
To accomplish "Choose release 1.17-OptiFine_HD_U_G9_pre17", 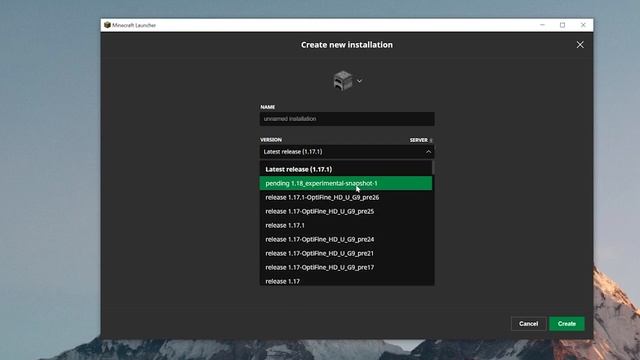I will coord(345,267).
